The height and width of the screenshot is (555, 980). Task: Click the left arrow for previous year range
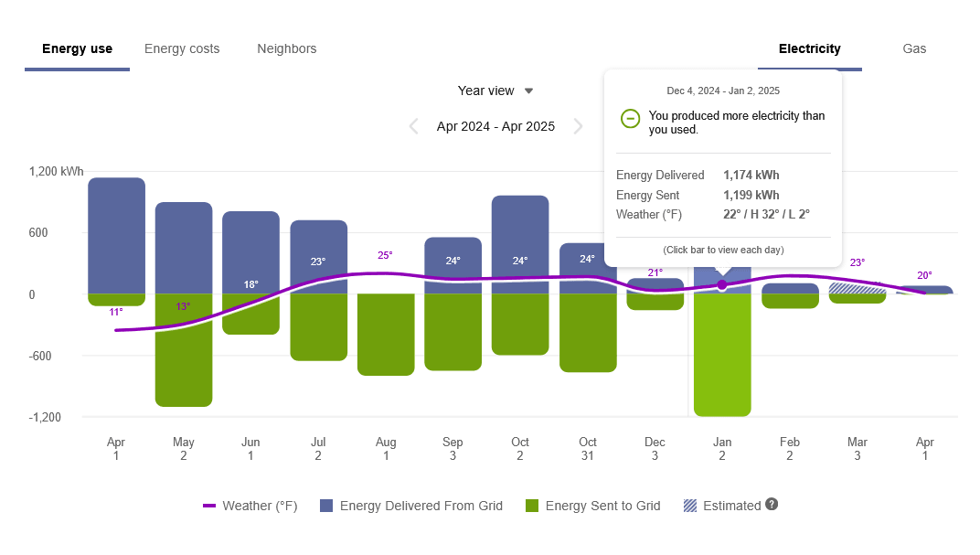pyautogui.click(x=413, y=126)
